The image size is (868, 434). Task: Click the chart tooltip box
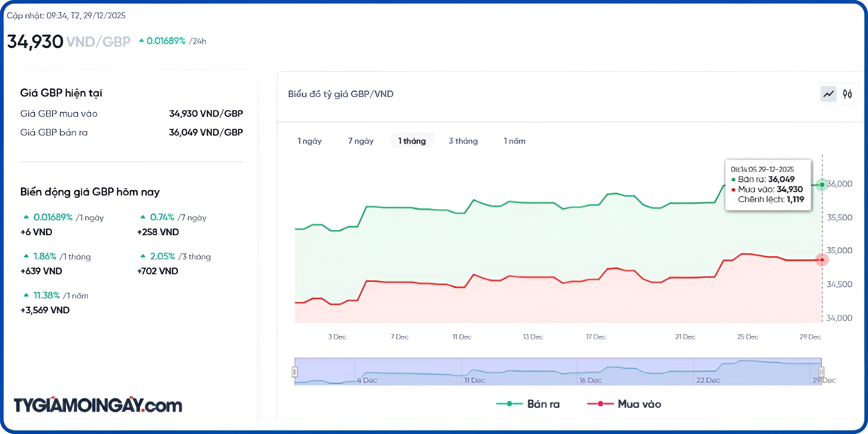pos(768,184)
